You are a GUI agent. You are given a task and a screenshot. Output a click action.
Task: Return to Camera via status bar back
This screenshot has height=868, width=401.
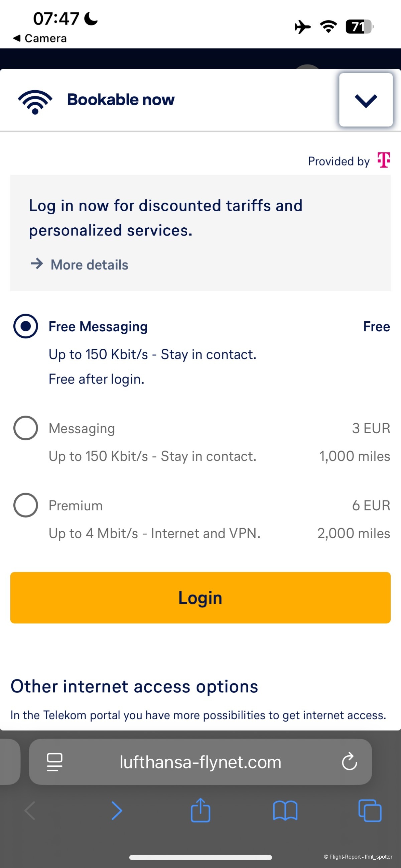pyautogui.click(x=40, y=38)
